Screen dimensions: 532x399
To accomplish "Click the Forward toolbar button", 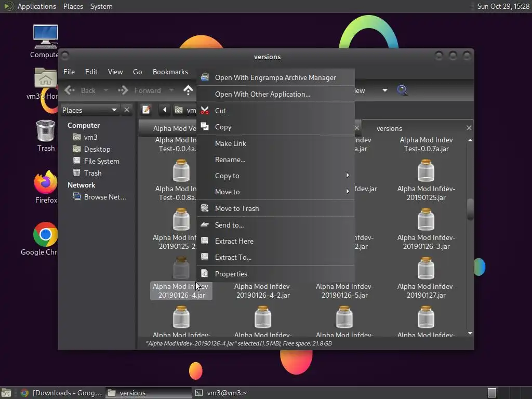I will pyautogui.click(x=139, y=90).
